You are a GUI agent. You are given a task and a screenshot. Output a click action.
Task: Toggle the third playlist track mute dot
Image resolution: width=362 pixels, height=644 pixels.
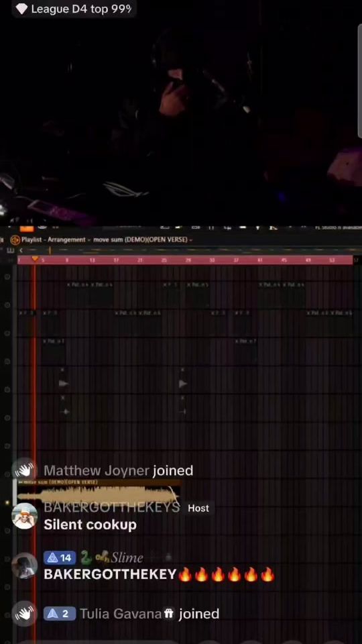[x=7, y=333]
